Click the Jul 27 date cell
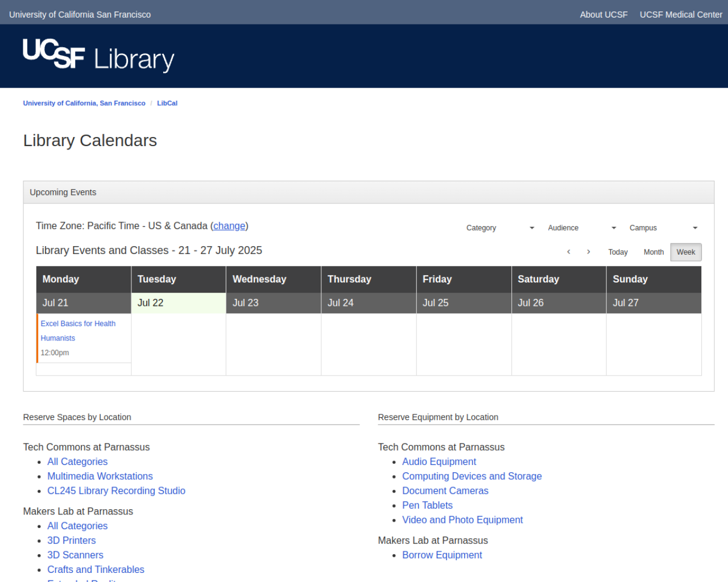This screenshot has width=728, height=582. click(x=654, y=303)
